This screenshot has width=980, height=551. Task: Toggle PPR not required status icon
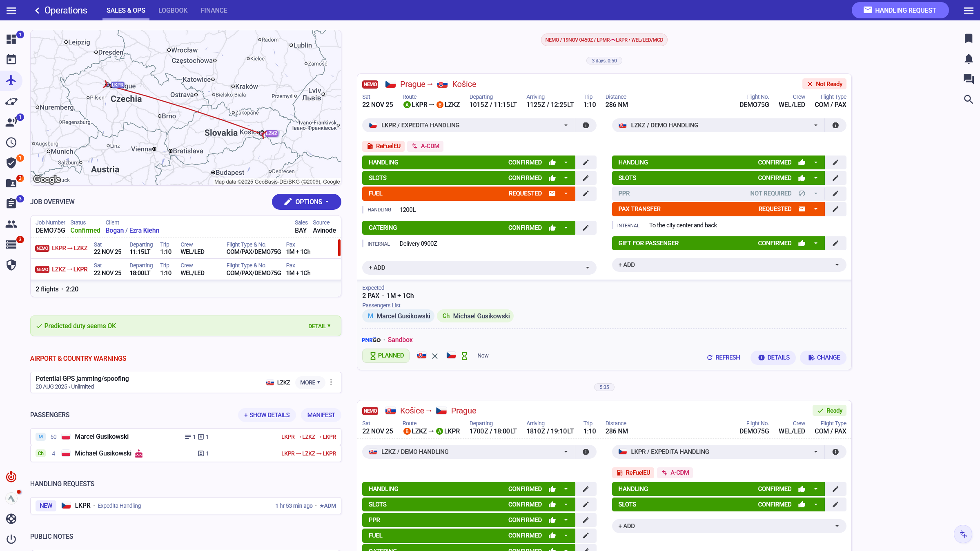click(x=802, y=193)
